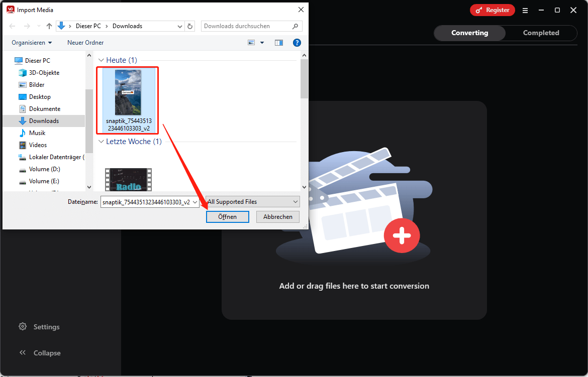588x377 pixels.
Task: Switch to the Completed tab
Action: [x=541, y=33]
